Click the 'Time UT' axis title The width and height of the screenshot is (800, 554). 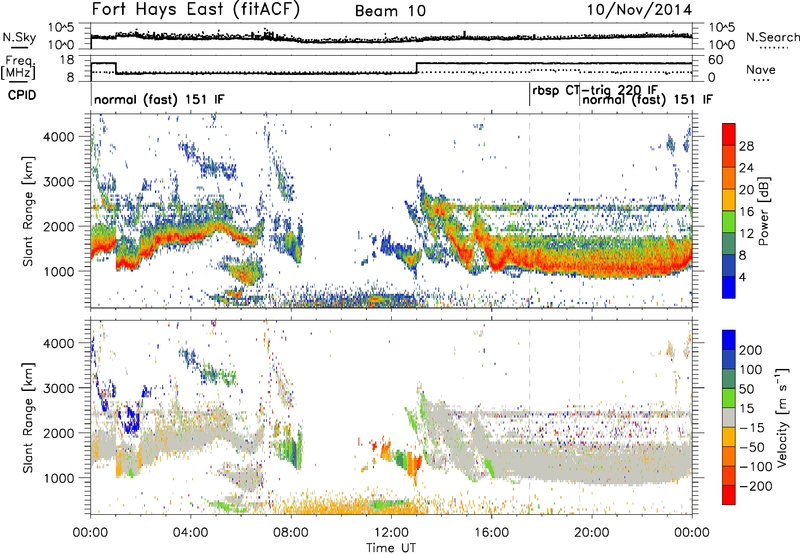pos(391,547)
